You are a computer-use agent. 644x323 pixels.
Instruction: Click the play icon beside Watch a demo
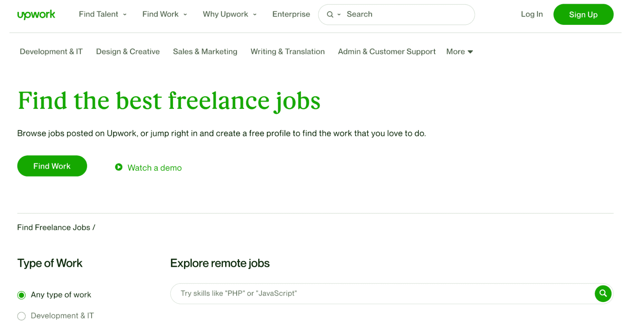pos(119,167)
